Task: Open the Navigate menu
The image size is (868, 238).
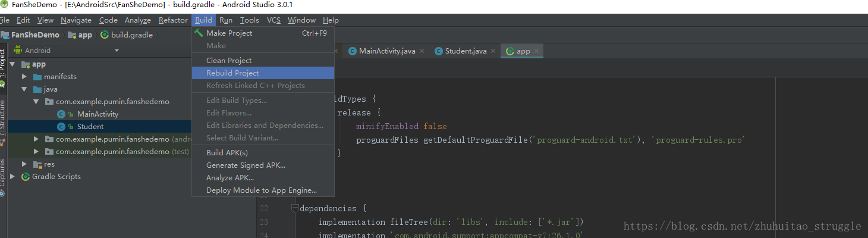Action: 76,20
